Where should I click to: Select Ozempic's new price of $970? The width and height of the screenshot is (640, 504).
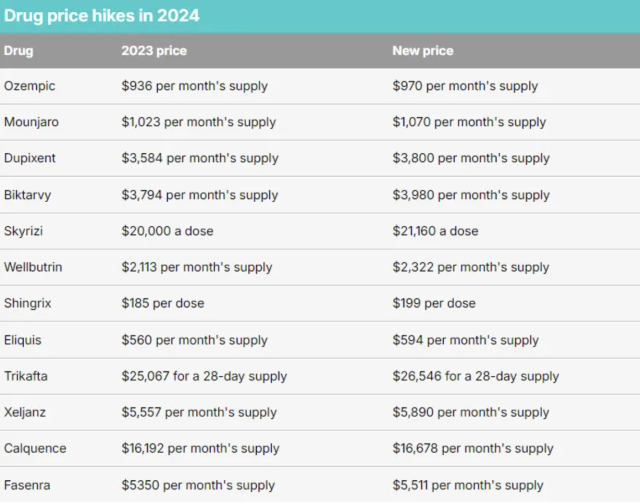pyautogui.click(x=465, y=86)
